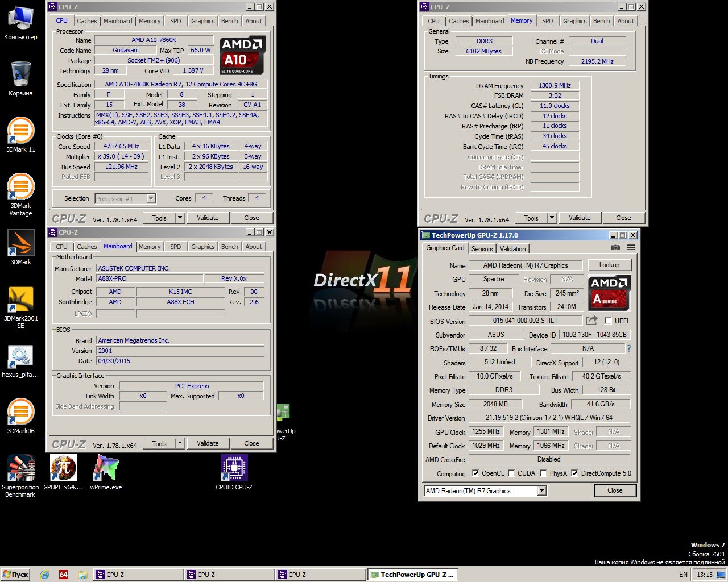Open Graphics tab in the CPU-Z CPU window
728x582 pixels.
pyautogui.click(x=203, y=21)
